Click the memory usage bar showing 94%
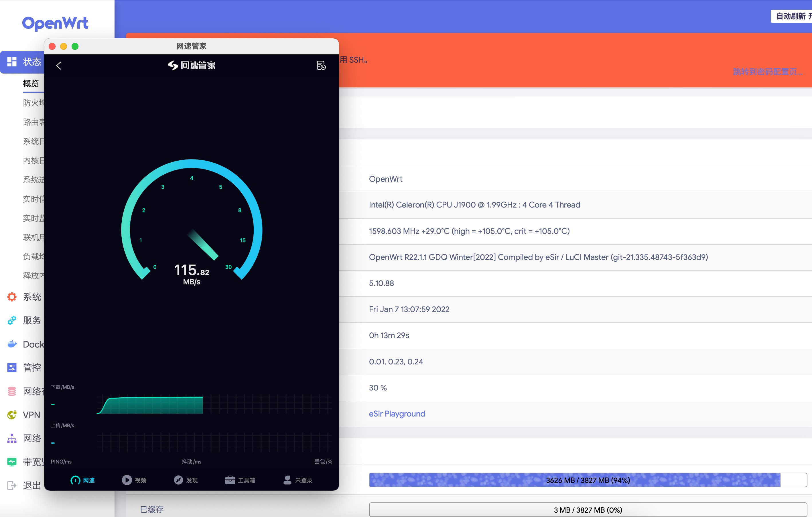The image size is (812, 517). click(588, 480)
